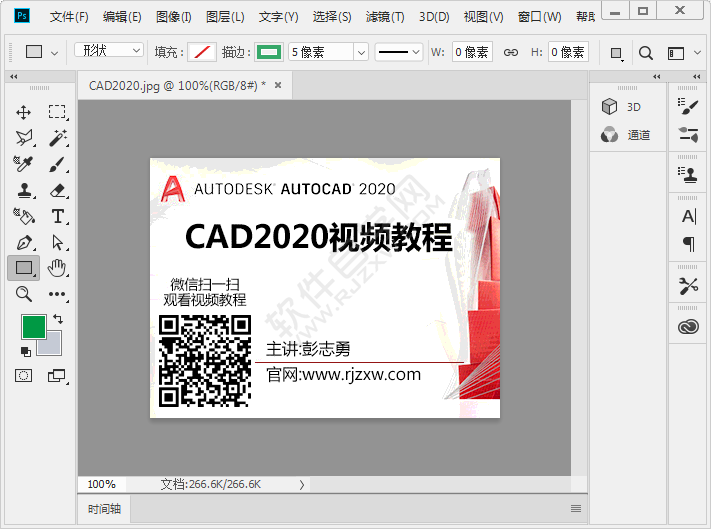Select the Magic Wand tool
Screen dimensions: 711x529
58,138
